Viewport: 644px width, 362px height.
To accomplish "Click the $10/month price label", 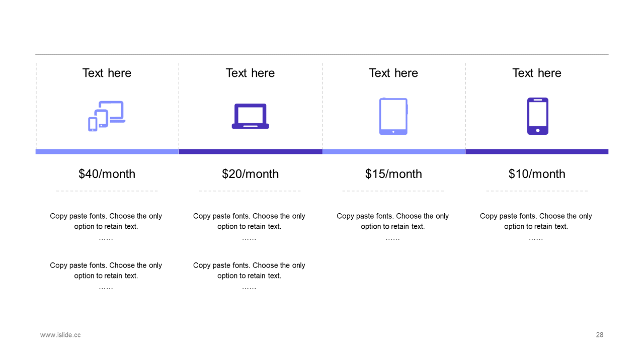I will 537,174.
